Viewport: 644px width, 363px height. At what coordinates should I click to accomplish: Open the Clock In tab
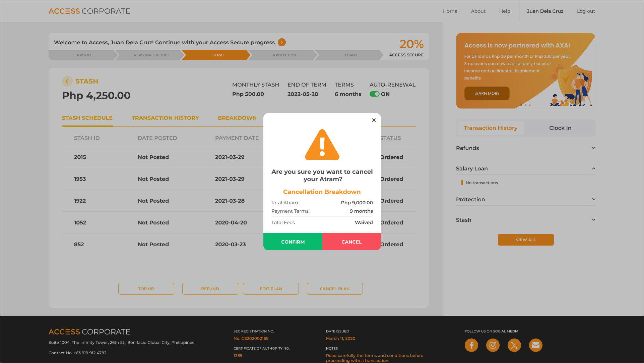[560, 128]
